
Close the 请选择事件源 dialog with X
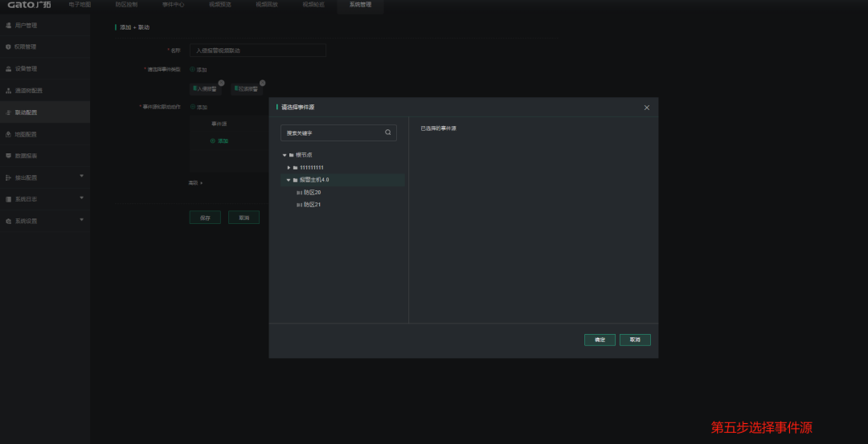[x=646, y=108]
